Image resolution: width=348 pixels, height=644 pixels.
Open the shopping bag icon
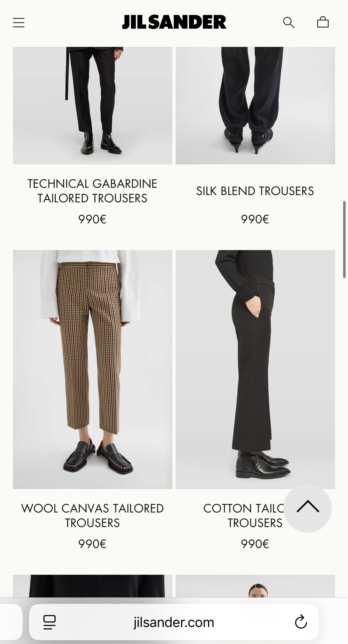click(x=323, y=22)
